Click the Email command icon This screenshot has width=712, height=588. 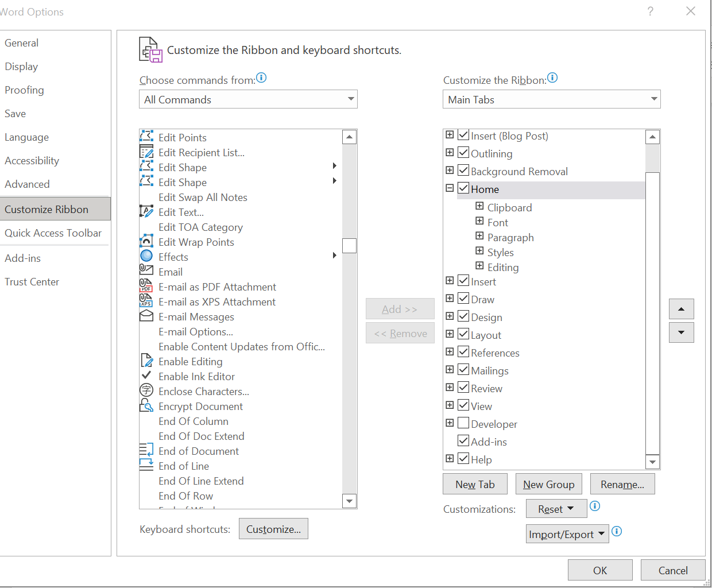point(146,270)
